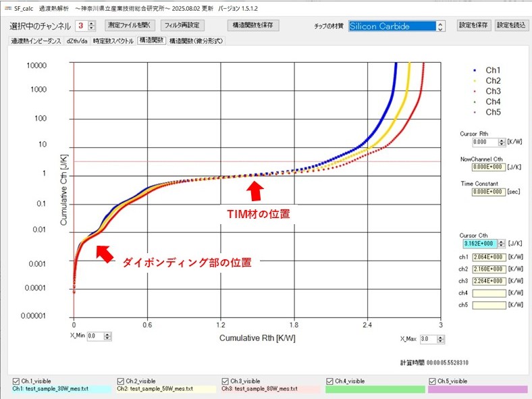Viewport: 532px width, 399px height.
Task: Click the ch2 2.160E+000 value box
Action: pos(489,269)
